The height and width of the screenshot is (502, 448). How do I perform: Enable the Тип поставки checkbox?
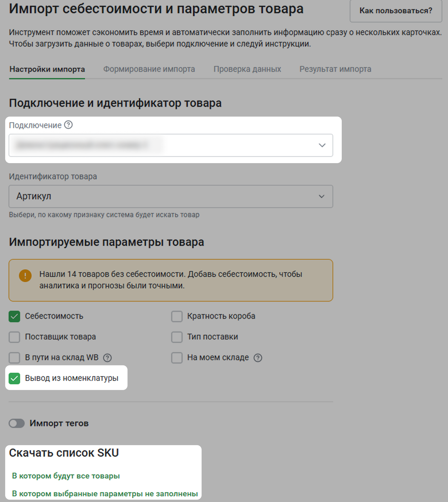(177, 337)
